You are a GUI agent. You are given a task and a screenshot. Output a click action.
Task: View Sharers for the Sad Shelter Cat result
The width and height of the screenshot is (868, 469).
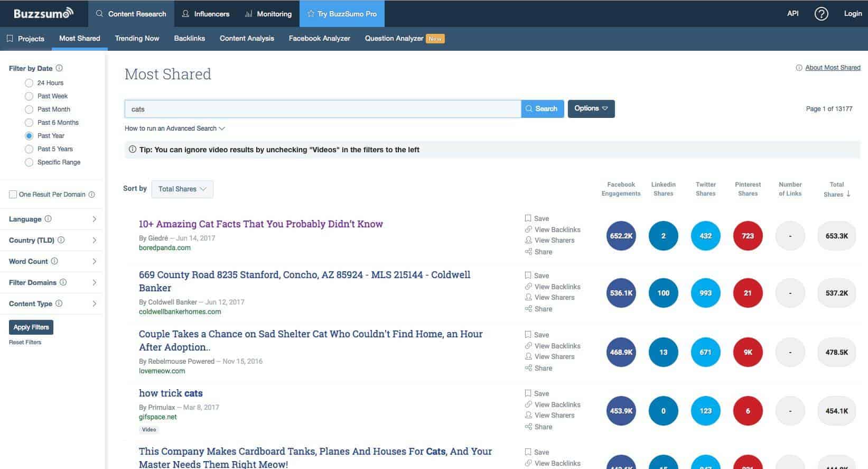(x=549, y=356)
